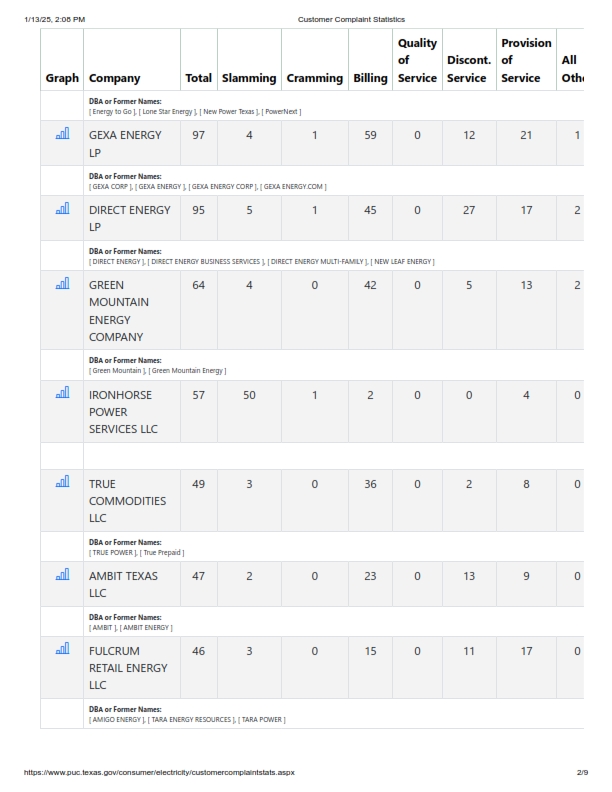Open the puc.texas.gov footer URL

click(x=159, y=772)
